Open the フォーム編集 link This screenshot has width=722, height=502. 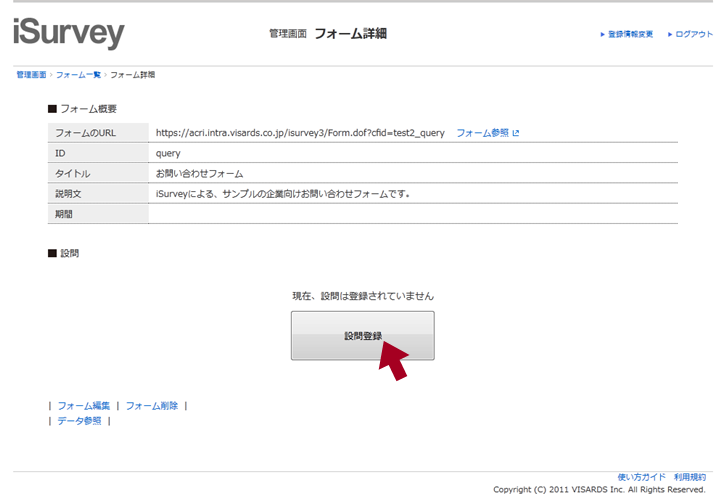tap(84, 406)
